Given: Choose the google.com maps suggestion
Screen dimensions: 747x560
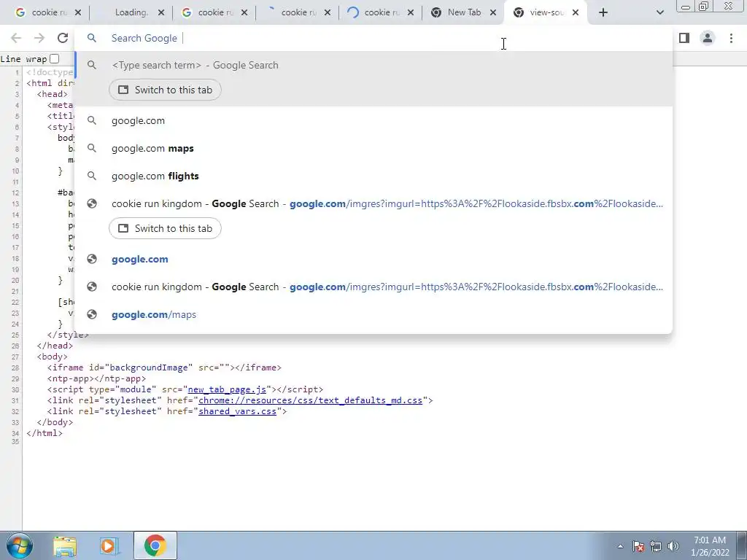Looking at the screenshot, I should pyautogui.click(x=373, y=148).
